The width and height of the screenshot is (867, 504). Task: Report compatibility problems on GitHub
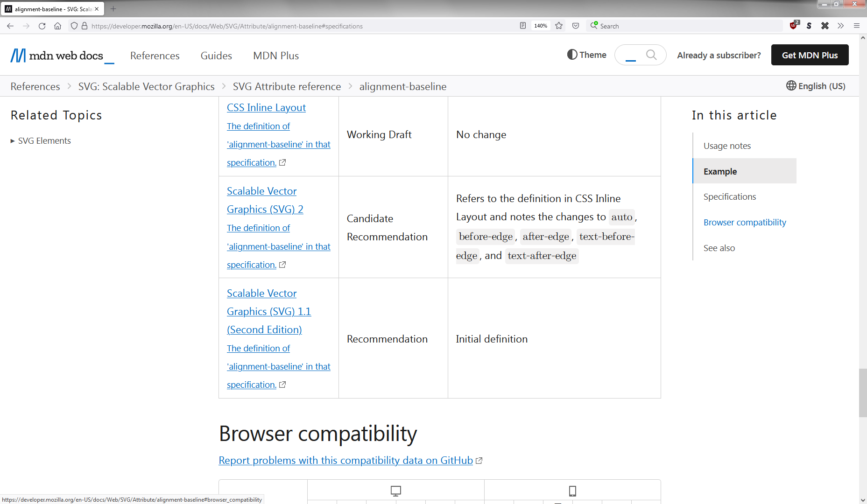(345, 460)
